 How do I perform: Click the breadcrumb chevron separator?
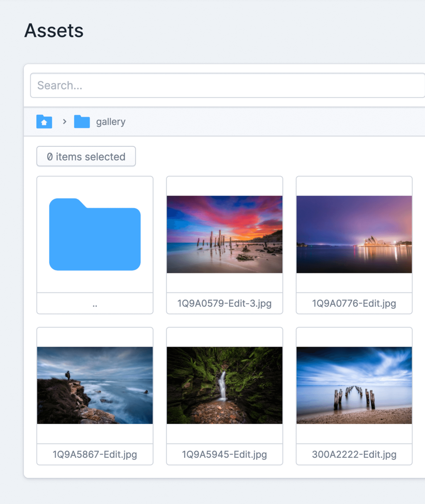[x=64, y=122]
